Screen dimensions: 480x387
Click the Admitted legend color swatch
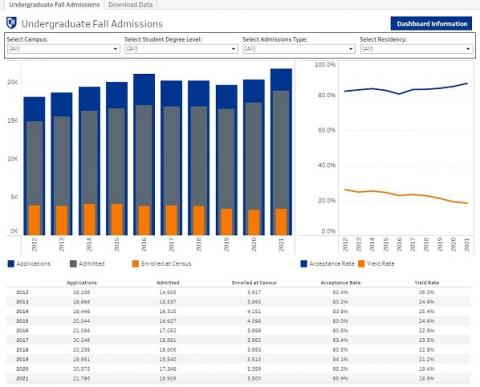(x=73, y=264)
